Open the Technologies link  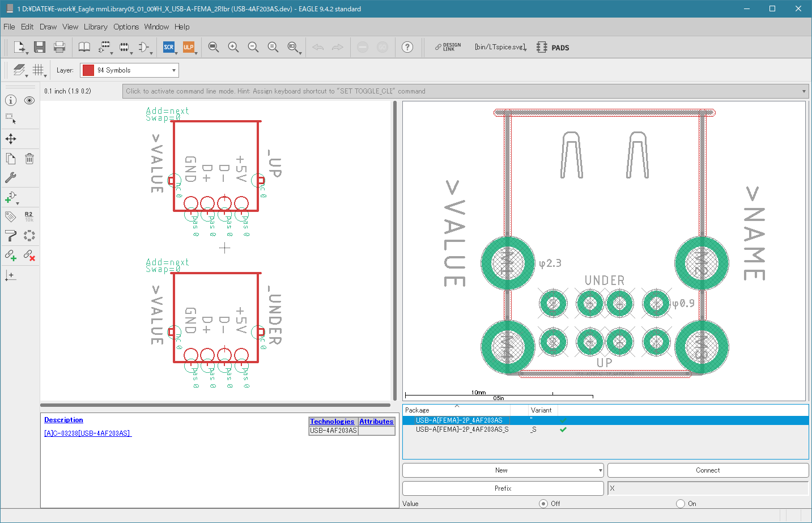[x=332, y=422]
